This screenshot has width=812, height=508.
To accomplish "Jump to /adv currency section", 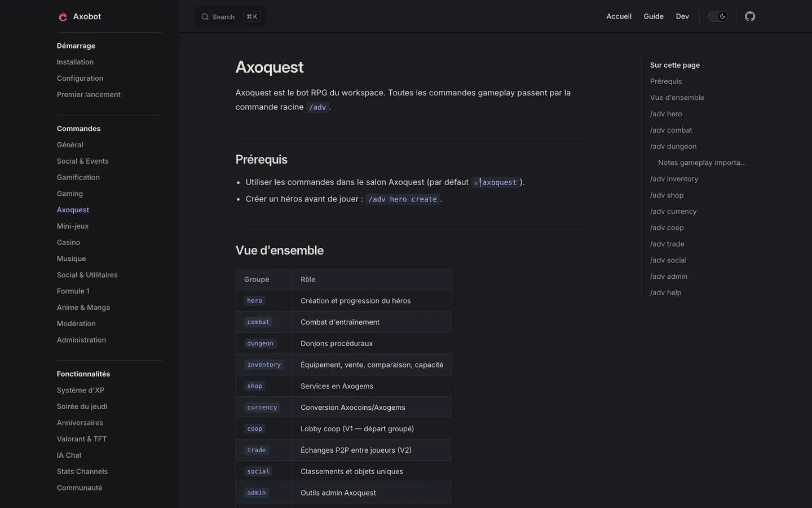I will 673,212.
